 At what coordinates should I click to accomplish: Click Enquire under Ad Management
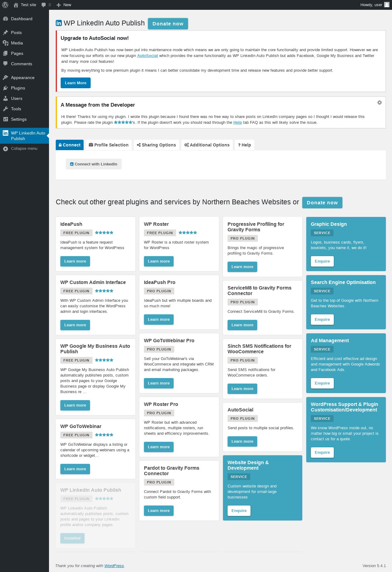(322, 383)
